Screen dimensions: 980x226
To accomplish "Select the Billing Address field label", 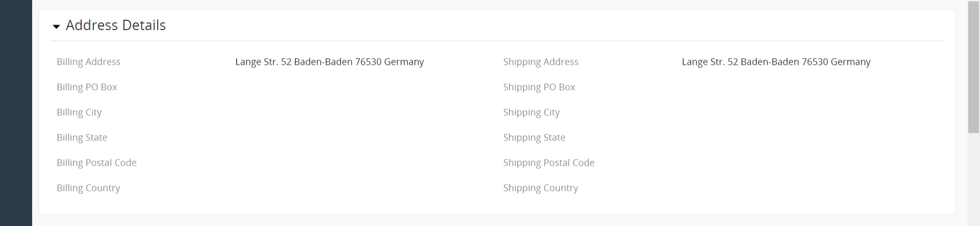I will 88,62.
